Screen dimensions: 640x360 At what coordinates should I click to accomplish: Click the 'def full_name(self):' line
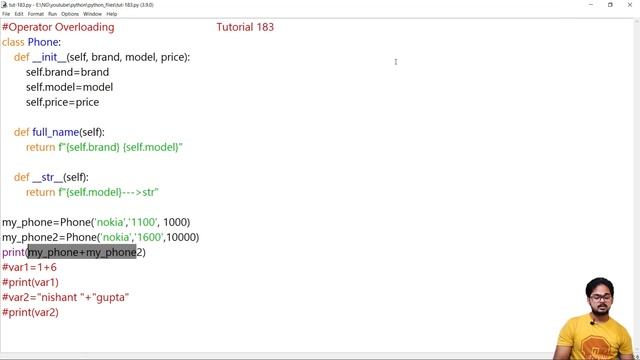59,132
